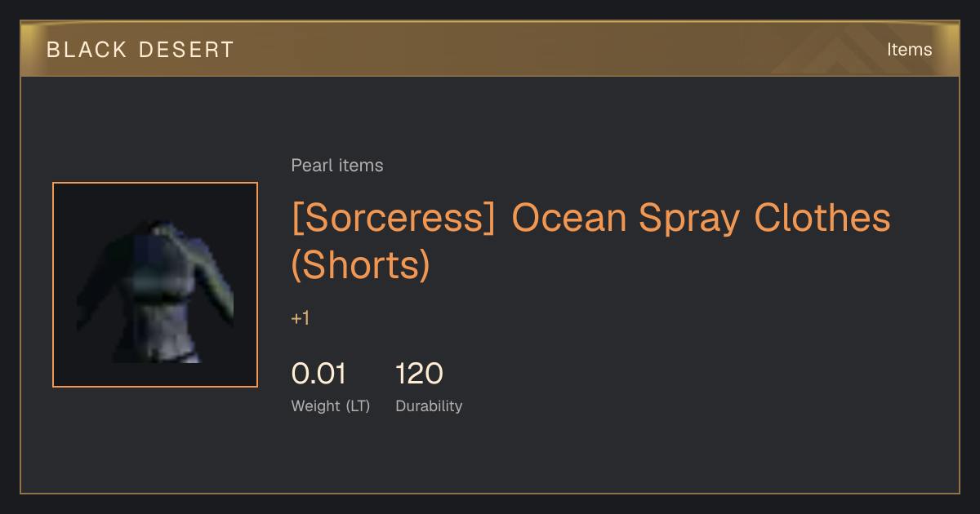Click the "[Sorceress]" class tag in the title

click(x=394, y=219)
